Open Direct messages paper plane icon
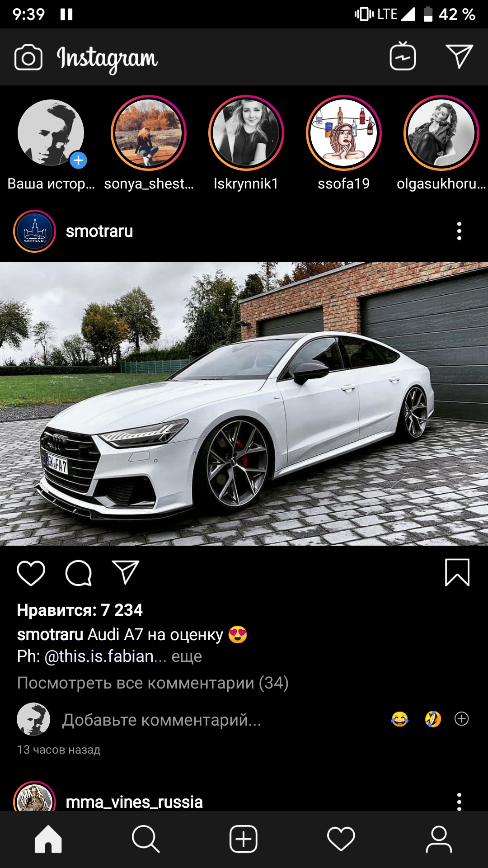 (459, 57)
